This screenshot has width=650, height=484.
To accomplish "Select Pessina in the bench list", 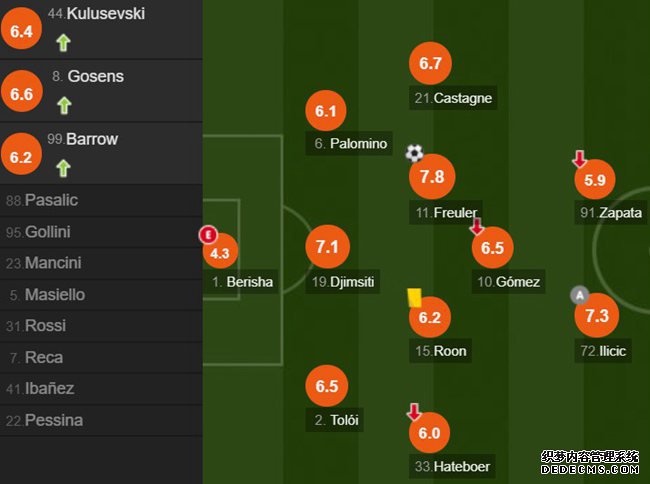I will (101, 421).
